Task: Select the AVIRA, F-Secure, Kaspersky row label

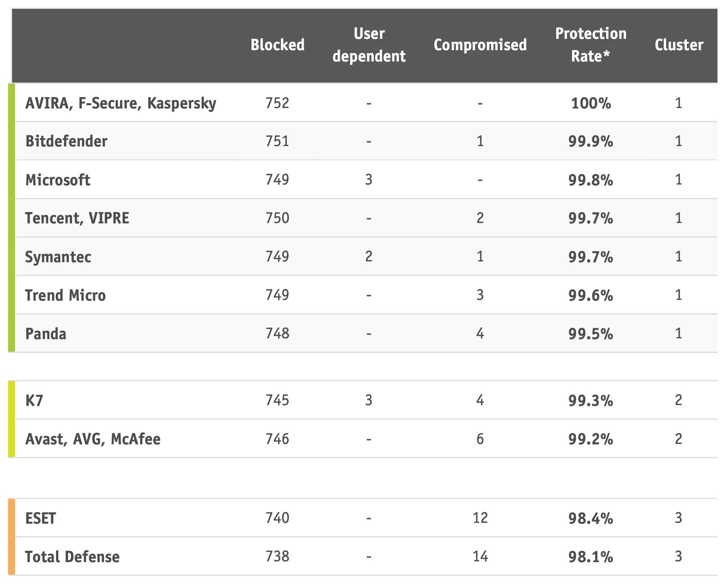Action: (121, 103)
